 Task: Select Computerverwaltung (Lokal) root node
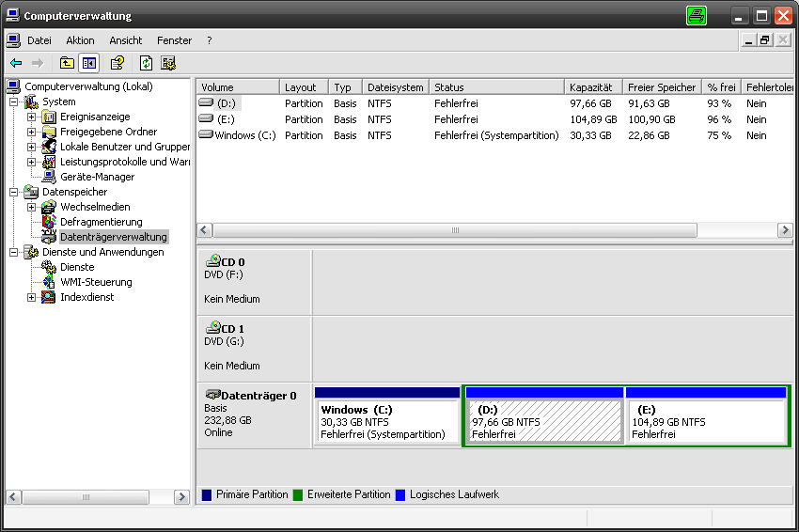(88, 86)
